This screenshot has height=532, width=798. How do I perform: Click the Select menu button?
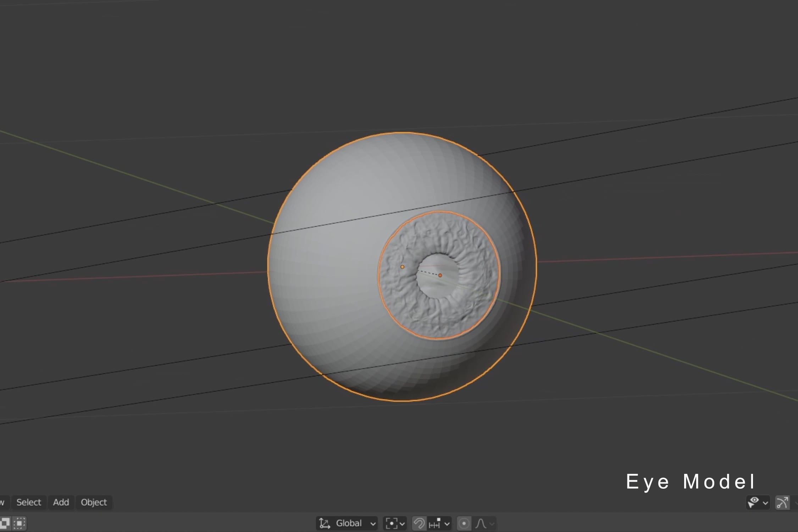(29, 502)
